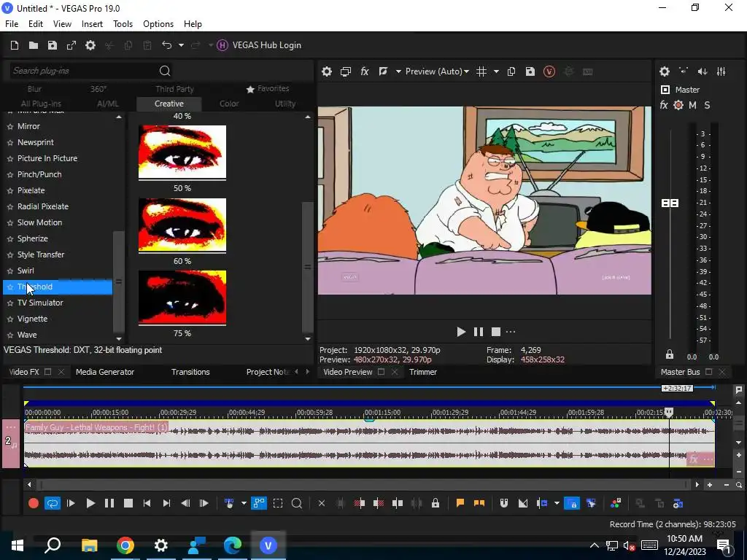Solo the Master bus with S
The width and height of the screenshot is (747, 560).
(x=707, y=105)
